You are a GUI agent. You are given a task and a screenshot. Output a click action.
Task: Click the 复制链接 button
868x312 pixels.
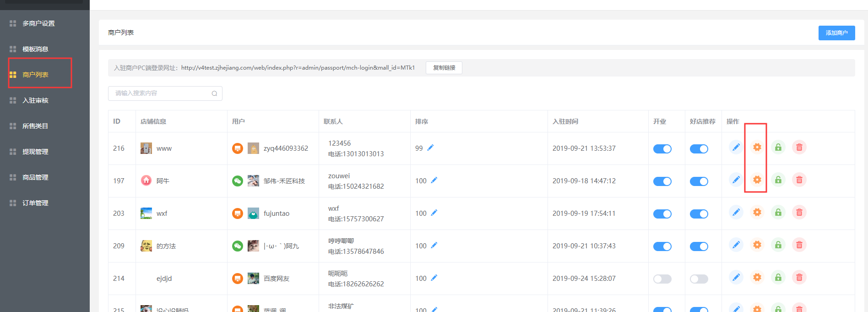coord(444,68)
